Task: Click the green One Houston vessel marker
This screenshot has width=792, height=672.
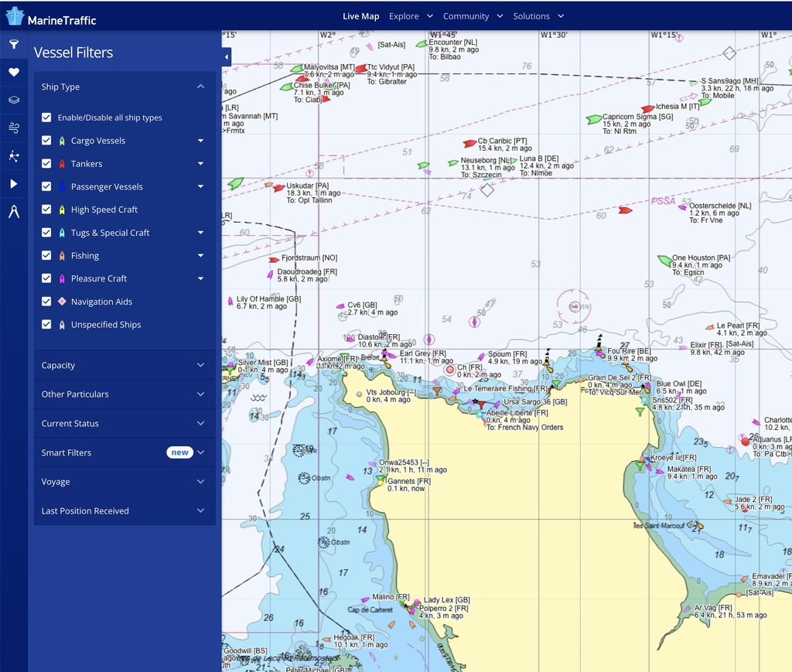Action: point(664,261)
